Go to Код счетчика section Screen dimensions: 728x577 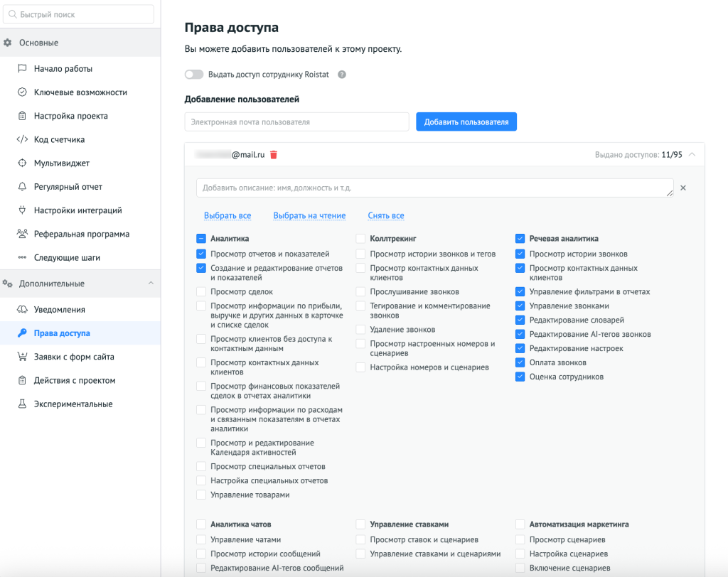pyautogui.click(x=80, y=139)
